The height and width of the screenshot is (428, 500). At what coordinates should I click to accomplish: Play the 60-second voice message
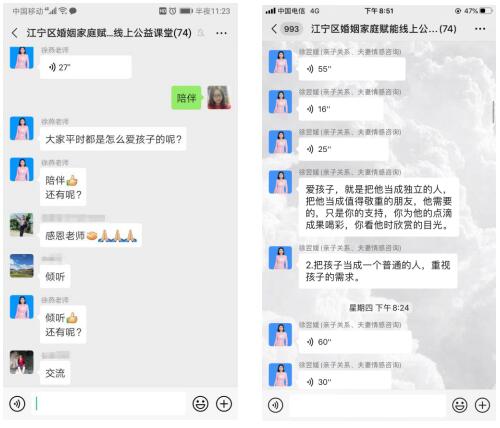click(x=355, y=342)
